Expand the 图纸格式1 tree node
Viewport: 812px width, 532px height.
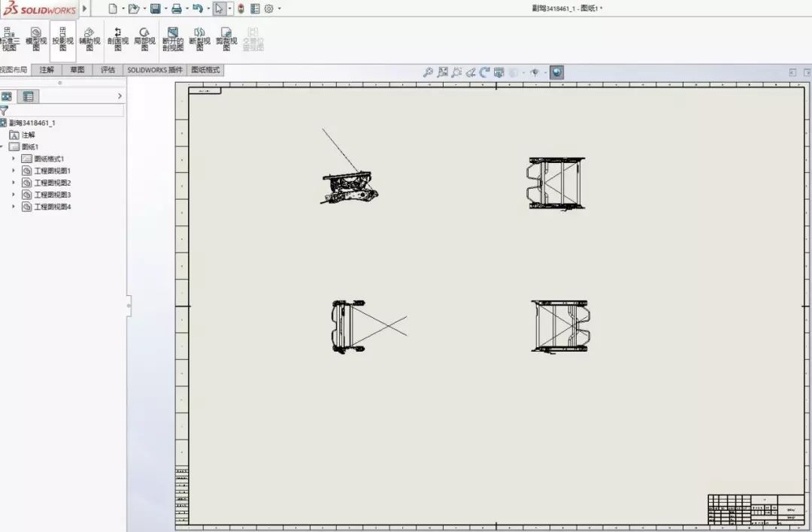(x=13, y=159)
